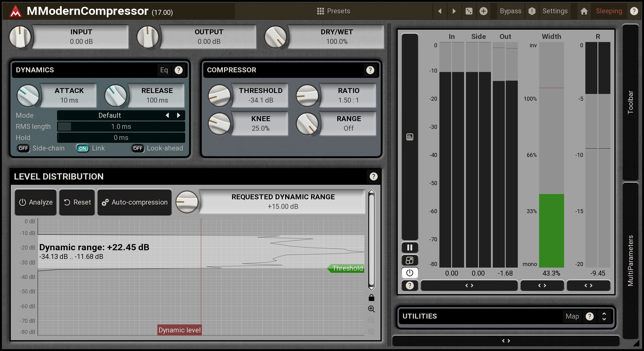Expand the Width meter collapse arrows

tap(542, 285)
